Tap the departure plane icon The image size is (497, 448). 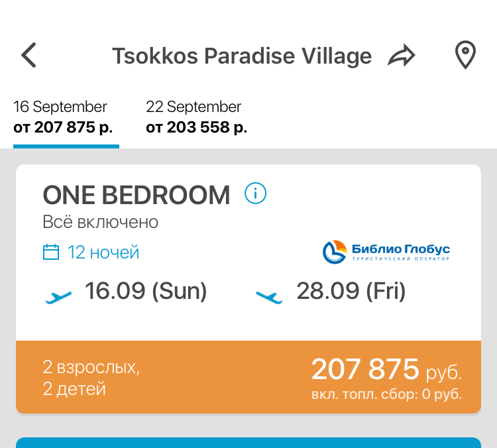tap(58, 296)
